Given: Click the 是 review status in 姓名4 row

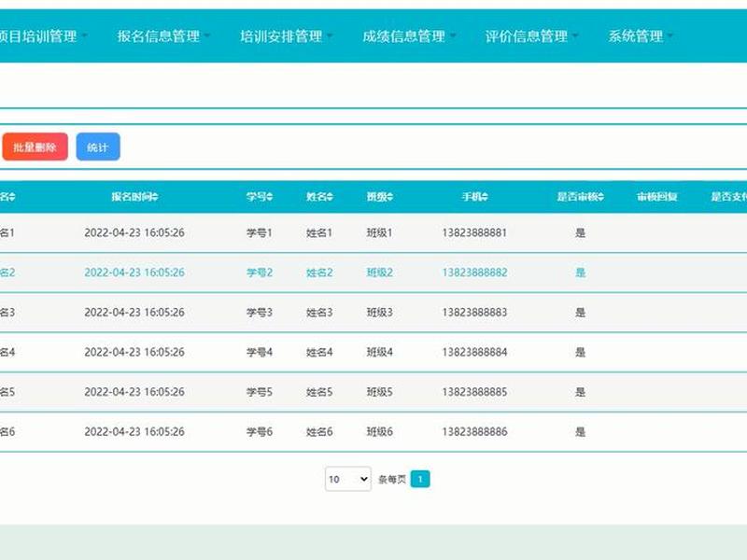Looking at the screenshot, I should click(580, 353).
